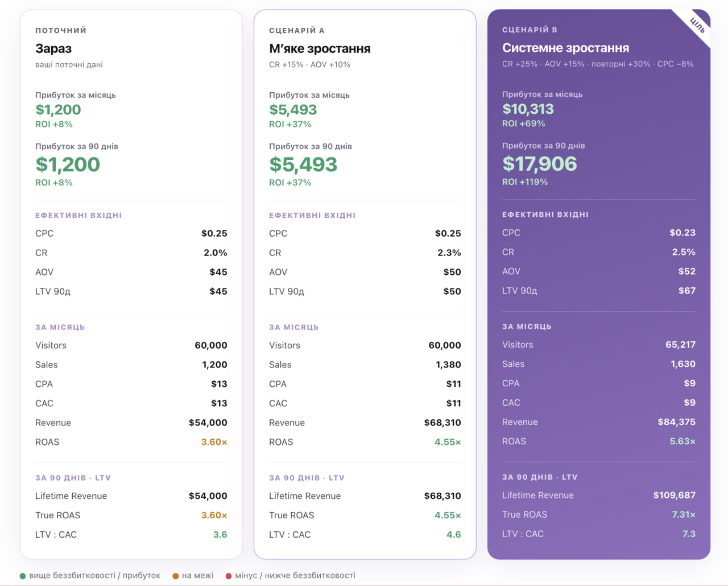Click the 'мінус / нижче беззбитковості' legend text
728x586 pixels.
click(x=295, y=576)
